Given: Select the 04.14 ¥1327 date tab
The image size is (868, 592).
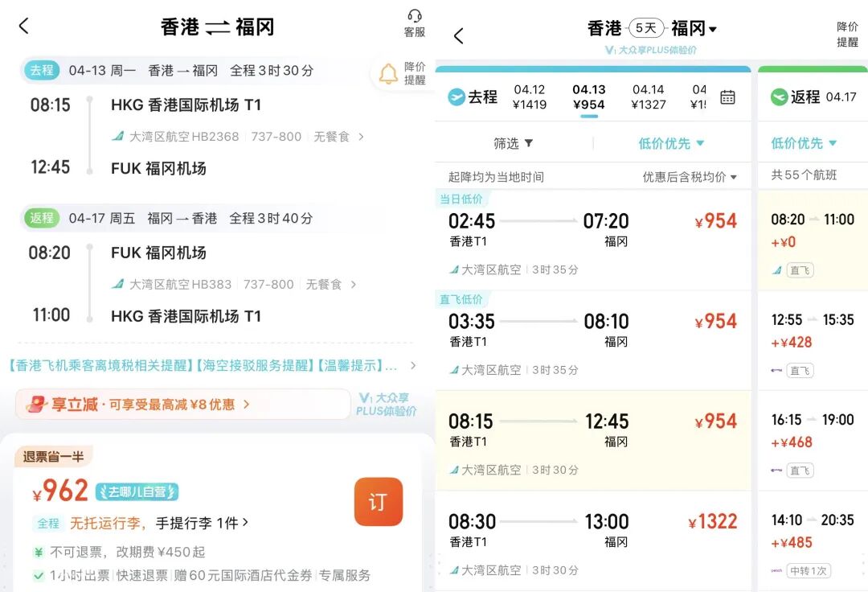Looking at the screenshot, I should [x=649, y=97].
